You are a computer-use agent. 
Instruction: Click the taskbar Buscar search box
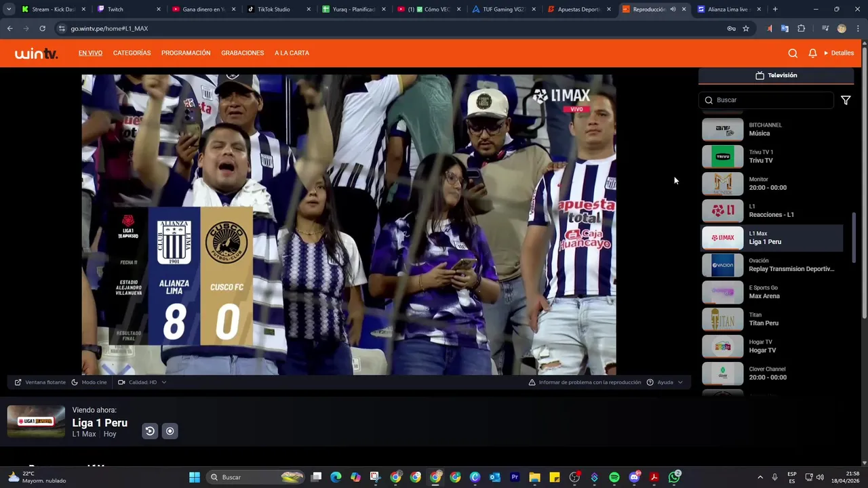tap(256, 477)
